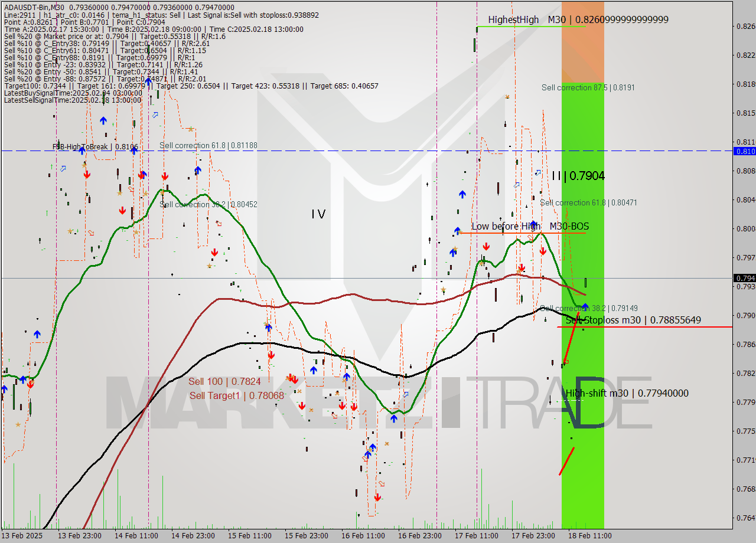Click blue up arrow at green average's lowest trough
This screenshot has width=756, height=543.
click(x=393, y=418)
